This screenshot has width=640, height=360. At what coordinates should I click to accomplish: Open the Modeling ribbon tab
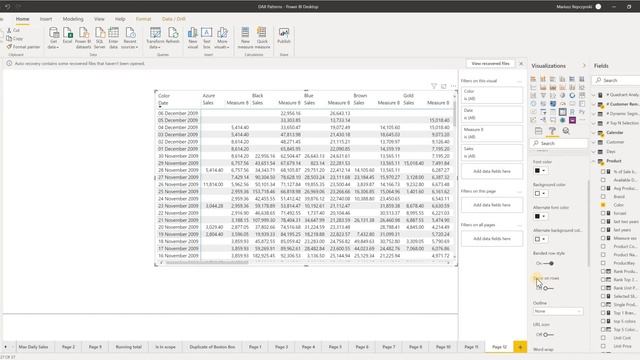(x=73, y=19)
